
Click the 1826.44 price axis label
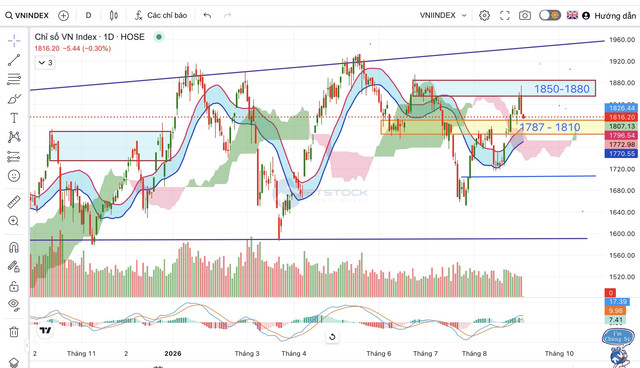click(x=622, y=108)
